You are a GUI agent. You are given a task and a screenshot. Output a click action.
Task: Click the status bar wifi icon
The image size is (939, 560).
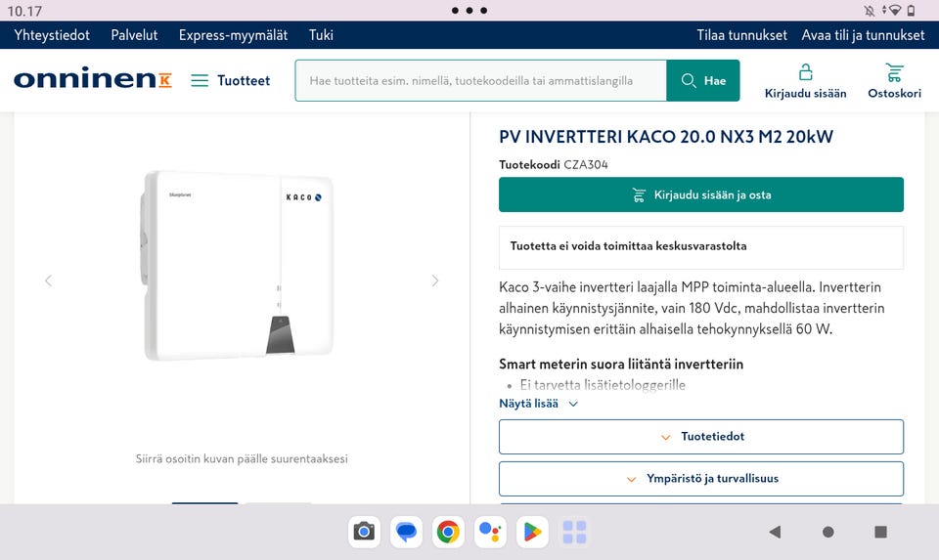893,10
